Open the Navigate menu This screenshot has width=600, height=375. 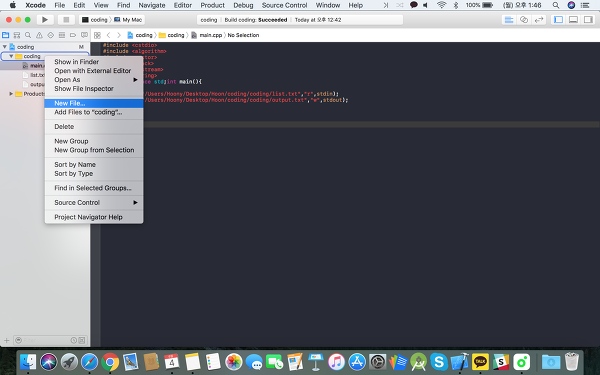point(152,5)
